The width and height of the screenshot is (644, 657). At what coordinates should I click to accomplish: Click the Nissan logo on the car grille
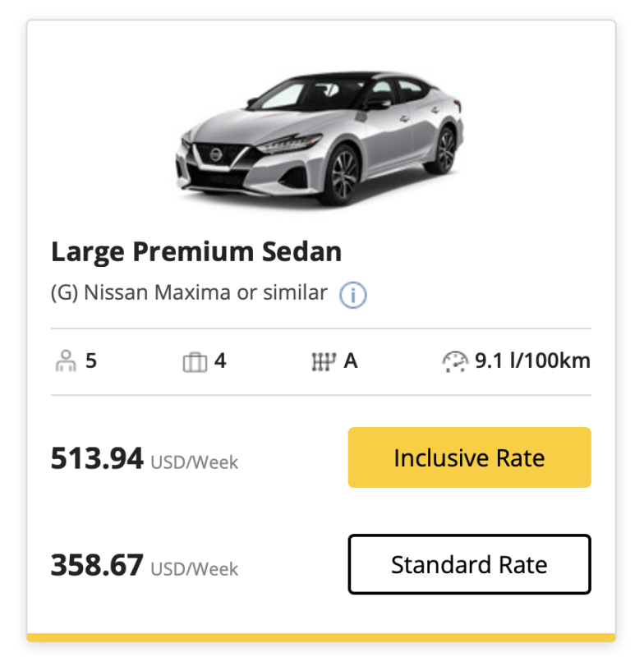216,154
